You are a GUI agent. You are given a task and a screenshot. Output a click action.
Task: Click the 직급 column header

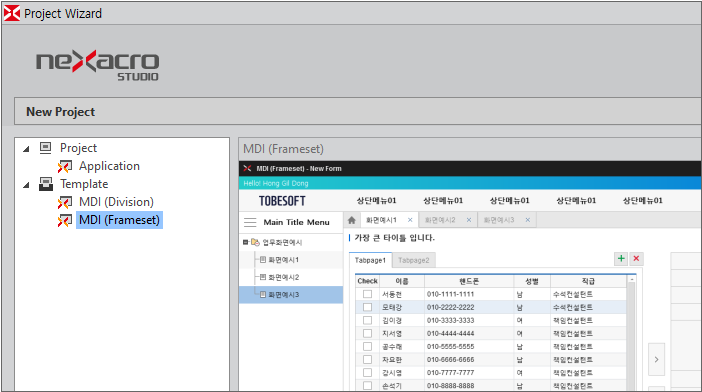pyautogui.click(x=588, y=281)
